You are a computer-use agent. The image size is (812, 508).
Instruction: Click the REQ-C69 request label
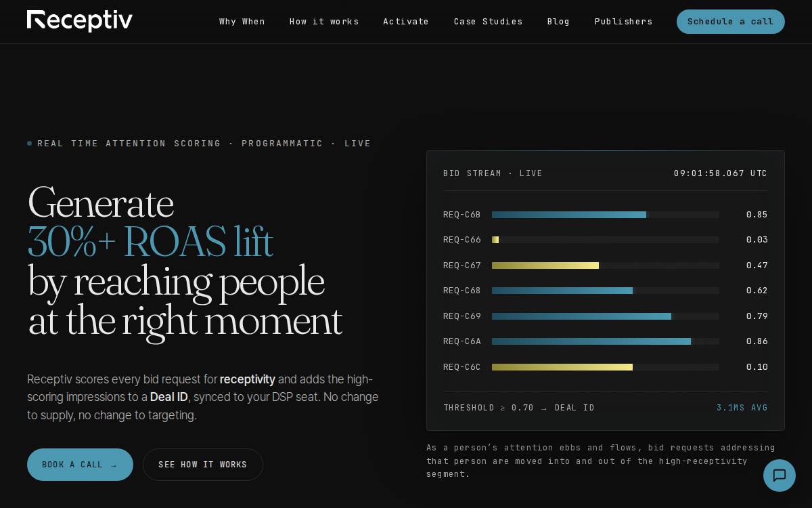click(x=461, y=316)
